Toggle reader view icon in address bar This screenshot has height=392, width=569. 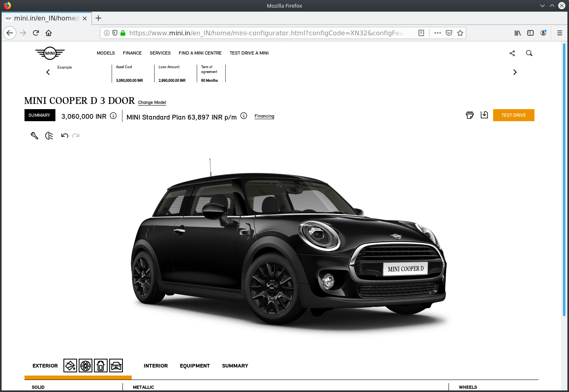421,33
